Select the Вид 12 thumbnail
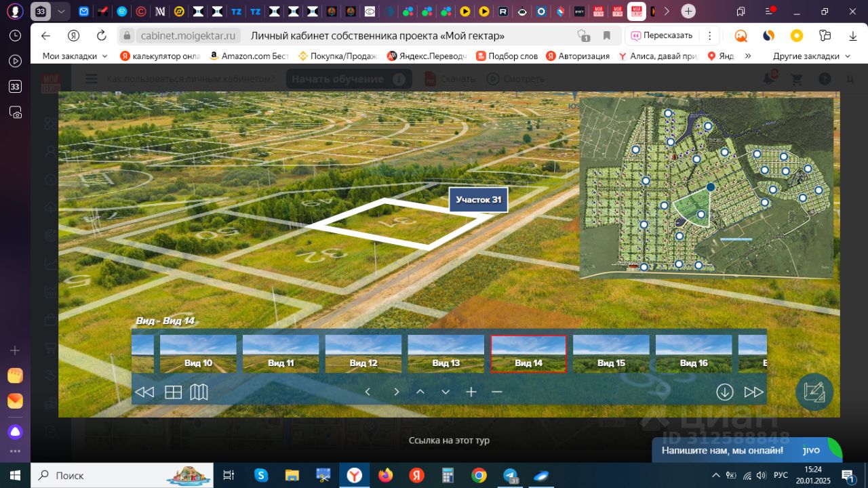The width and height of the screenshot is (868, 488). pyautogui.click(x=363, y=354)
